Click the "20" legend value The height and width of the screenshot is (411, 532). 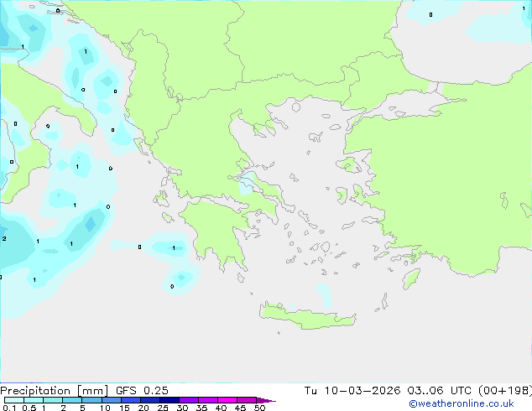(143, 408)
